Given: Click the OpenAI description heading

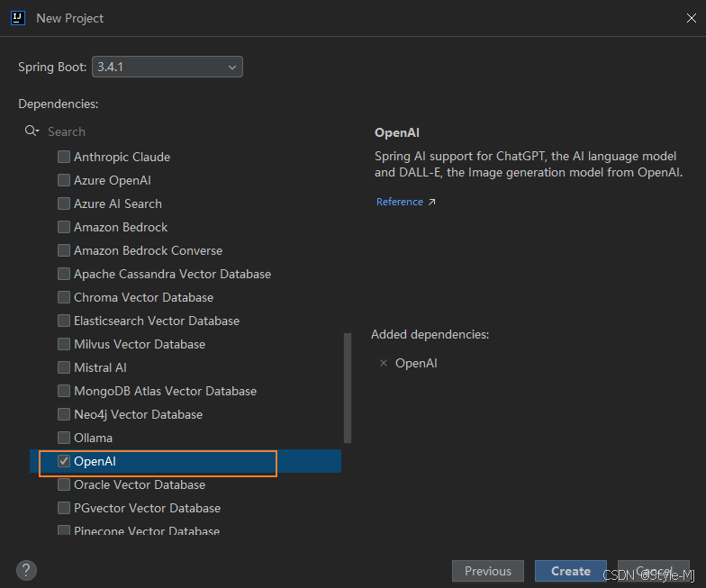Looking at the screenshot, I should [396, 132].
